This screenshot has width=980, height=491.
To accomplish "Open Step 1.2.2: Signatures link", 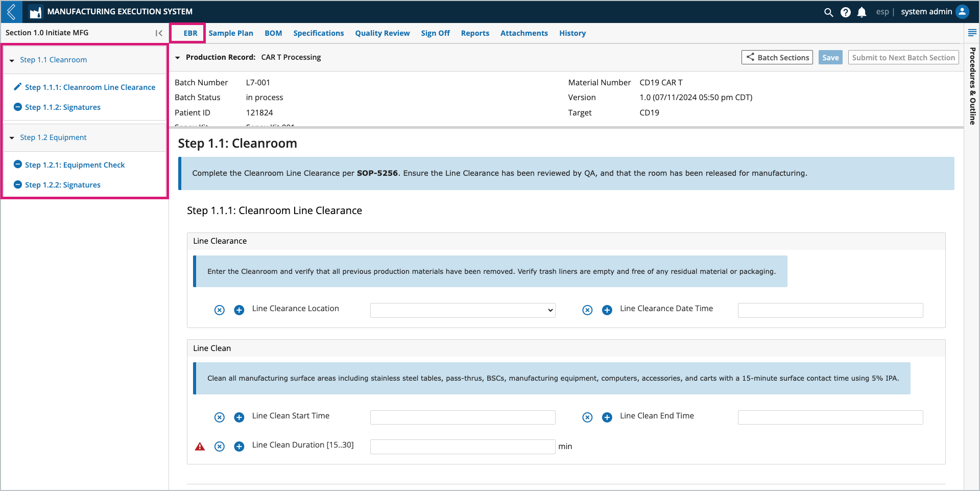I will click(63, 185).
